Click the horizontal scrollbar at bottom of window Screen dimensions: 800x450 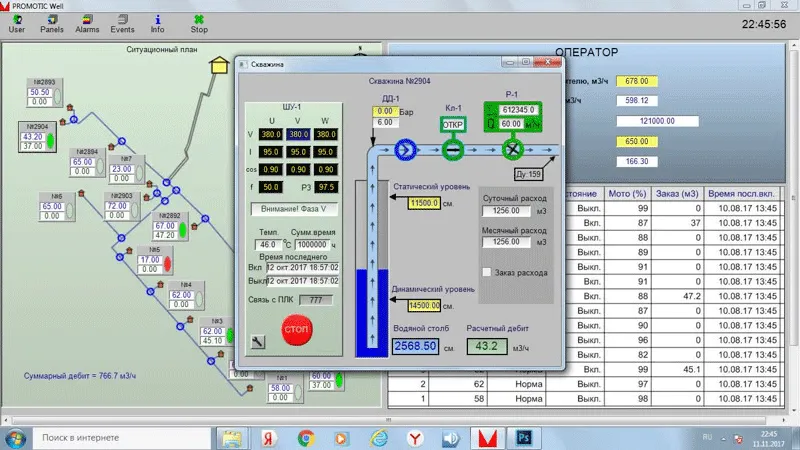(x=388, y=420)
